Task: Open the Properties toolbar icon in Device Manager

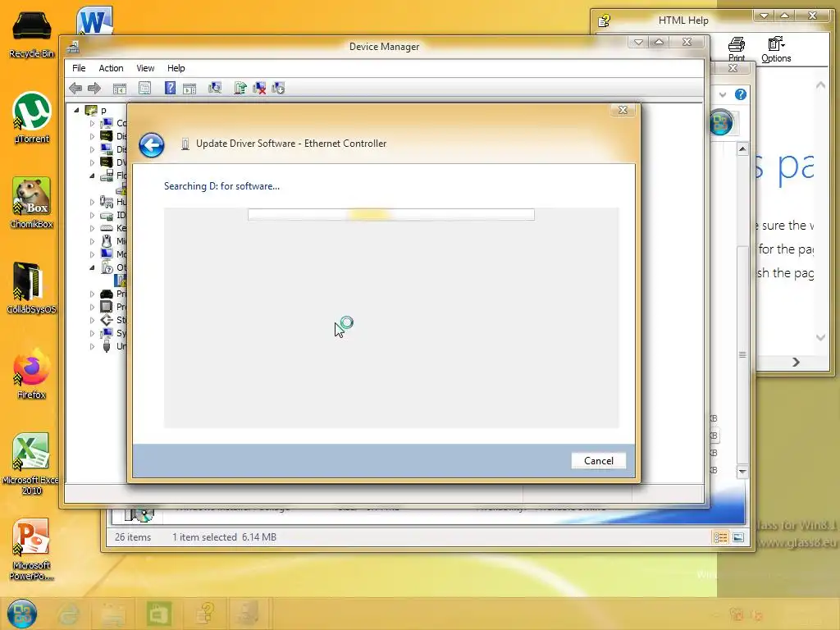Action: (144, 89)
